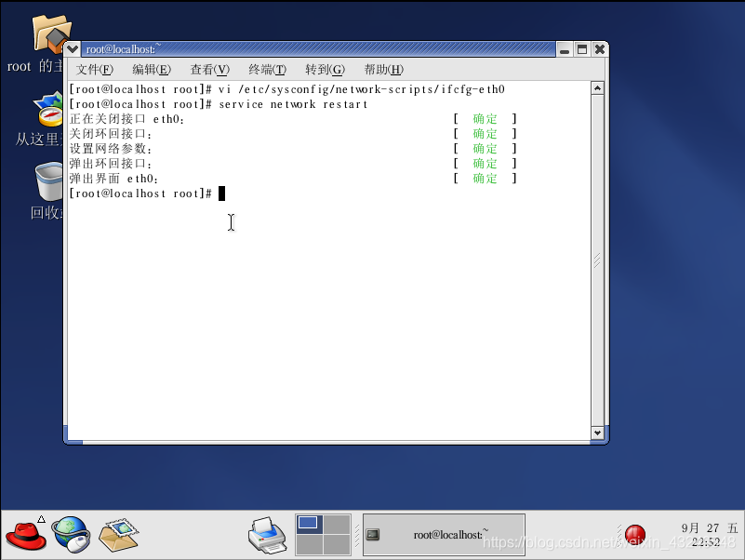Click the 'service network restart' command line
Viewport: 745px width, 560px height.
pos(219,104)
